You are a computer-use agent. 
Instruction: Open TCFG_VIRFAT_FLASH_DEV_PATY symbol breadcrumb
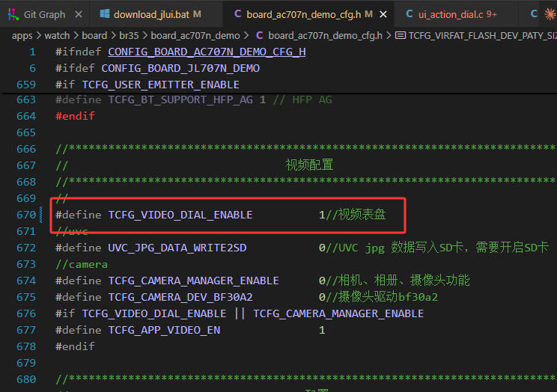tap(482, 35)
